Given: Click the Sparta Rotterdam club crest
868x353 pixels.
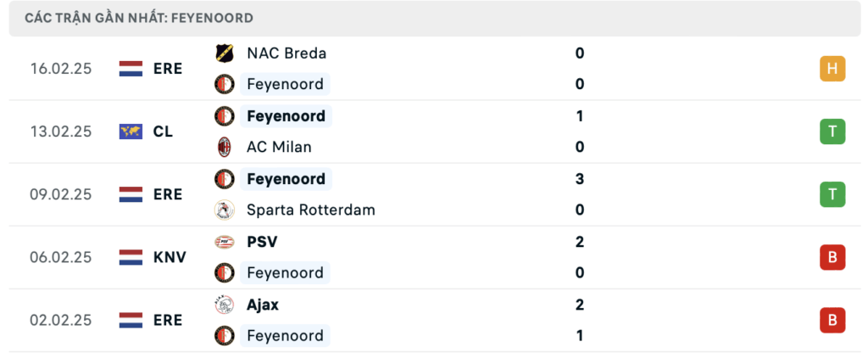Looking at the screenshot, I should pyautogui.click(x=225, y=210).
